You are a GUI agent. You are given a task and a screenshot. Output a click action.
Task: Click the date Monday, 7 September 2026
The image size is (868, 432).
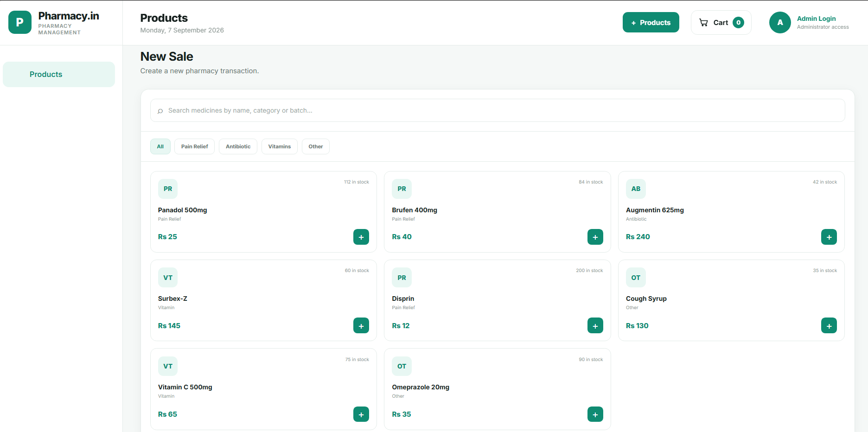(x=182, y=30)
